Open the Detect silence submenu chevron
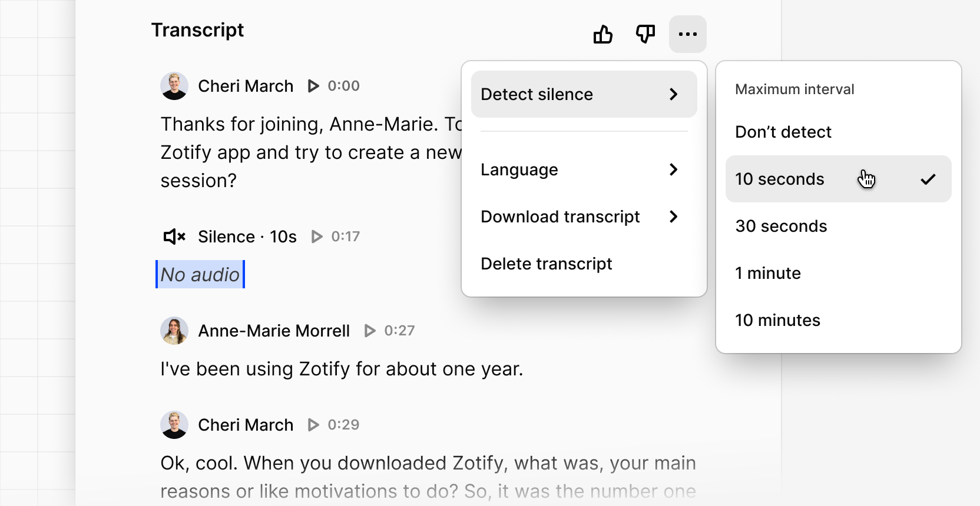This screenshot has width=980, height=506. click(x=673, y=94)
